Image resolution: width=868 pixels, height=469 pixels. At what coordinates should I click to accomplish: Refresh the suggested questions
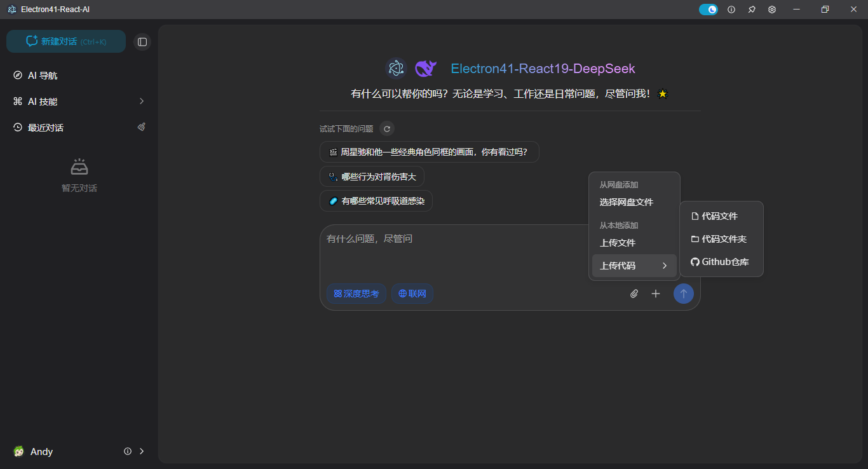tap(387, 129)
